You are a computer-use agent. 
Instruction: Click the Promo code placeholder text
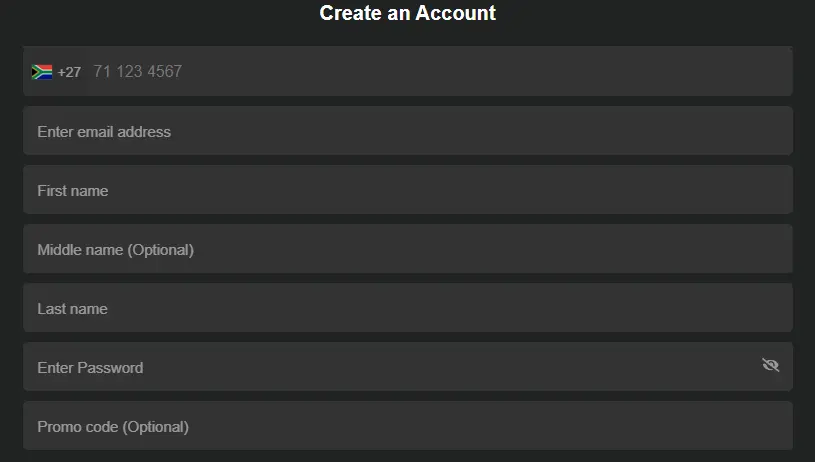pyautogui.click(x=113, y=427)
